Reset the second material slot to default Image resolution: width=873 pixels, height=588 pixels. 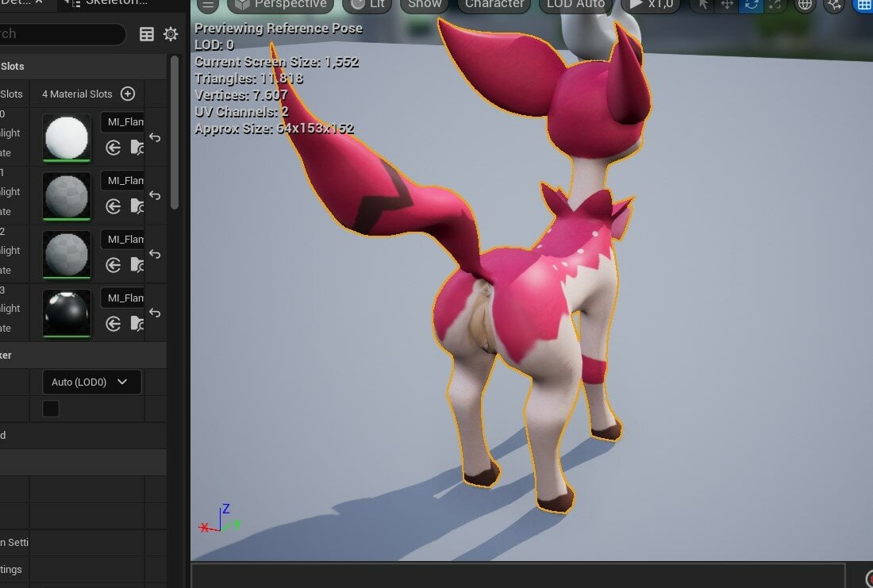[x=155, y=196]
